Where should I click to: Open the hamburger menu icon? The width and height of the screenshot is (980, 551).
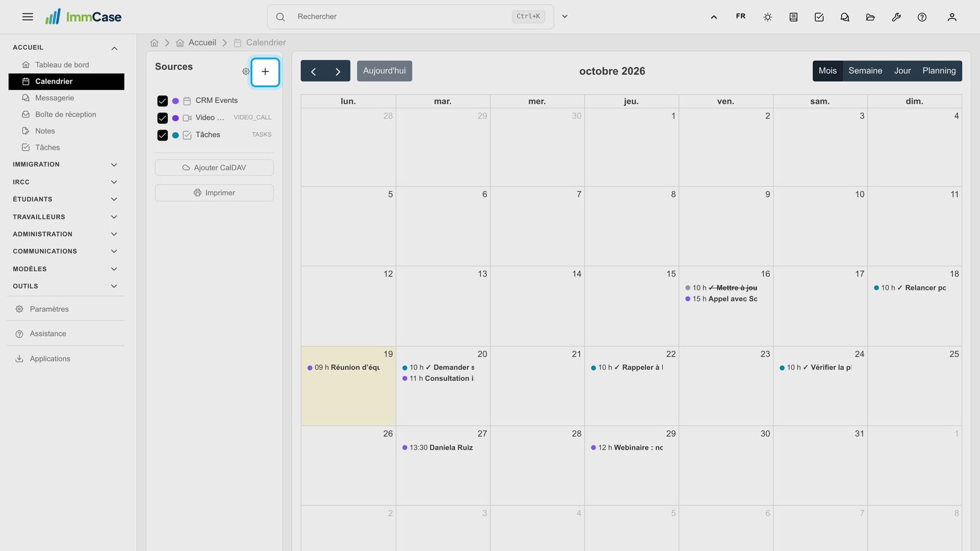[x=28, y=17]
